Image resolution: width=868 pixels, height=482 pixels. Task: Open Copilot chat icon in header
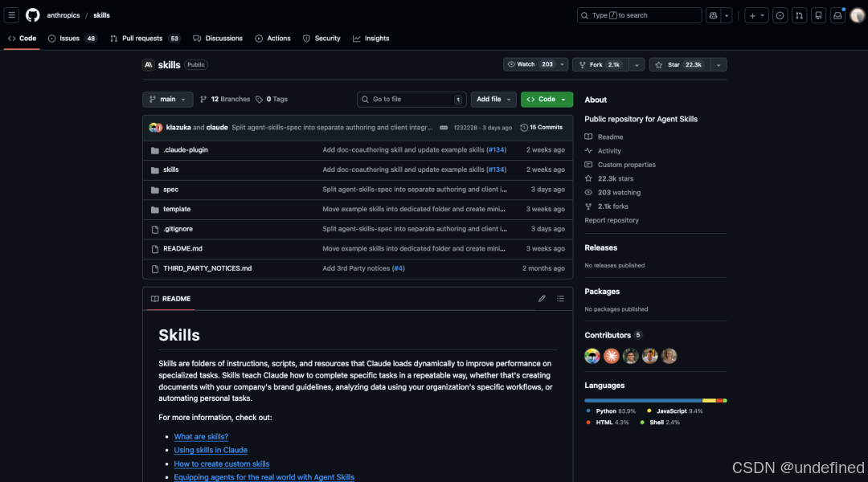coord(713,15)
